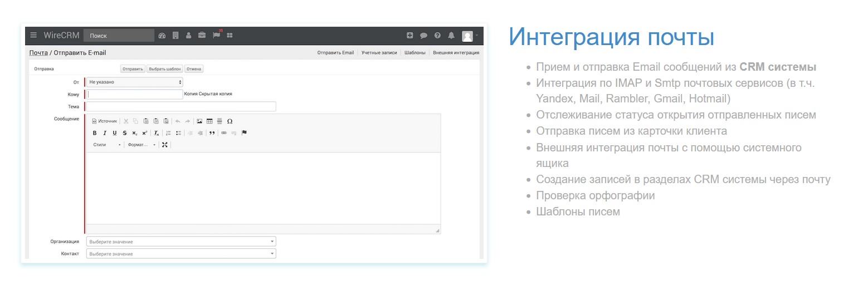Toggle italic formatting in the editor
Viewport: 868px width, 300px height.
tap(105, 133)
